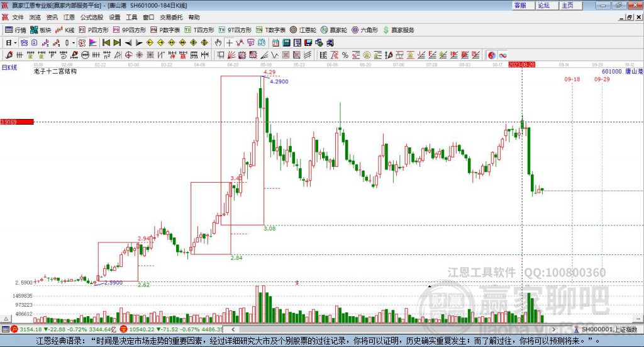Open the 交易委托 menu
Viewport: 644px width, 347px height.
click(x=171, y=17)
